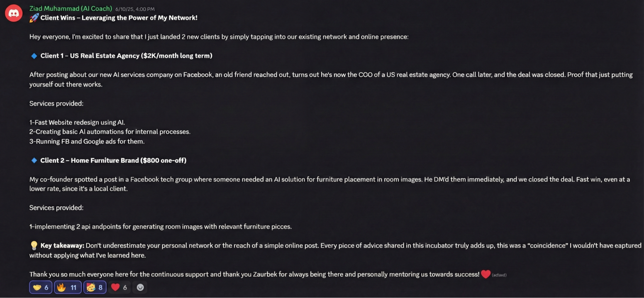Screen dimensions: 644x298
Task: Click the first Services provided line
Action: tap(56, 104)
